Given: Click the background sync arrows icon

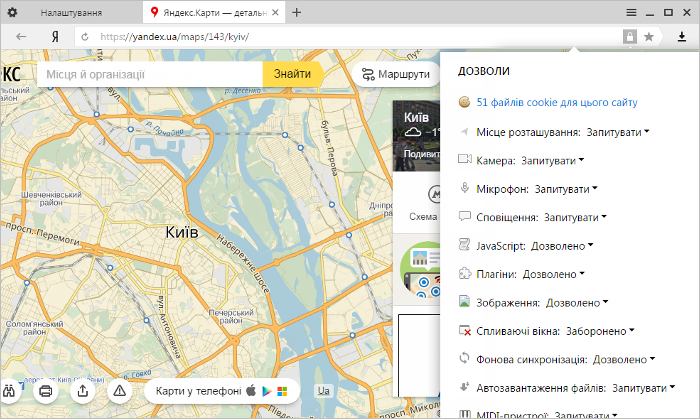Looking at the screenshot, I should pyautogui.click(x=464, y=358).
